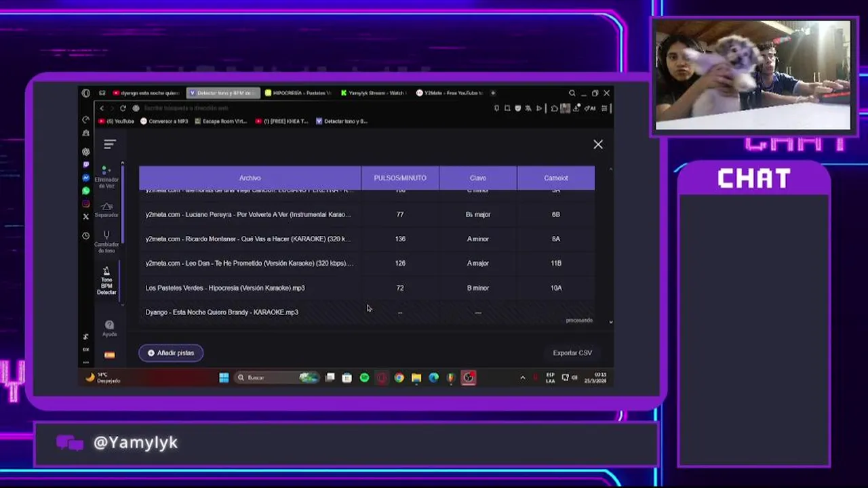Open the [FREE] KHEA bookmark
The width and height of the screenshot is (868, 488).
281,121
